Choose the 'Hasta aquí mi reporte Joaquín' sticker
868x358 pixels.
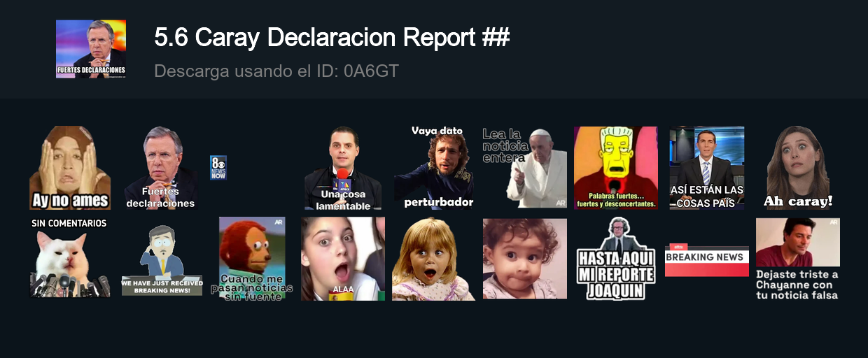coord(616,259)
